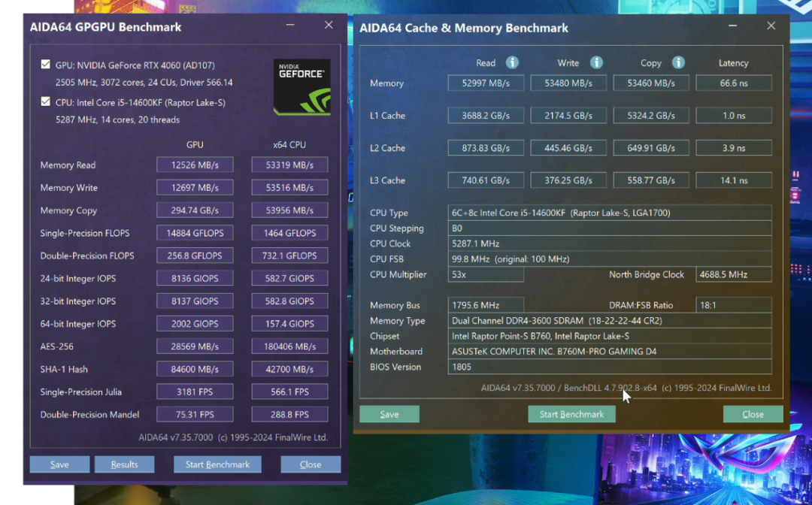812x505 pixels.
Task: Click Save in the GPGPU Benchmark window
Action: point(59,464)
